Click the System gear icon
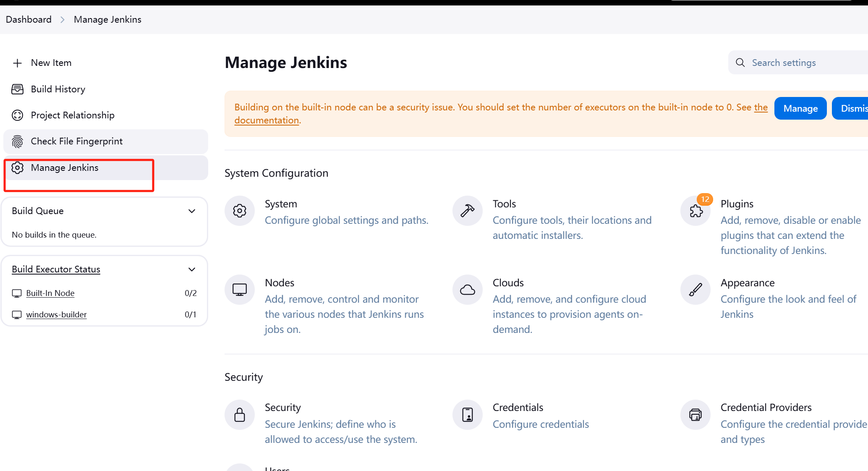 coord(240,211)
